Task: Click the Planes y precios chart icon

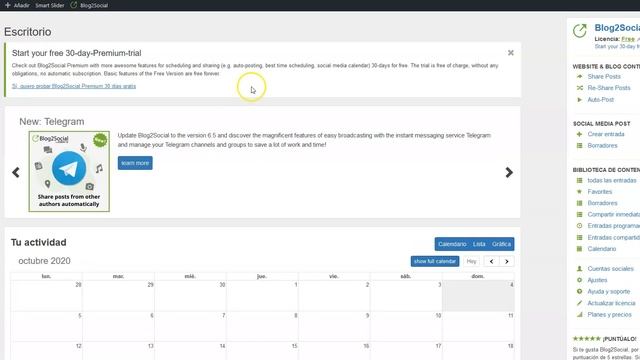Action: coord(579,314)
